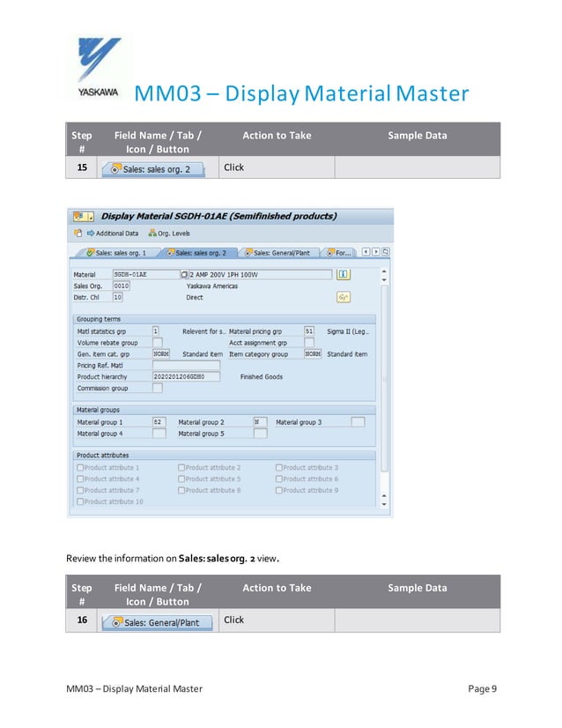Click the Material group 4 field
The height and width of the screenshot is (728, 562).
pyautogui.click(x=159, y=433)
